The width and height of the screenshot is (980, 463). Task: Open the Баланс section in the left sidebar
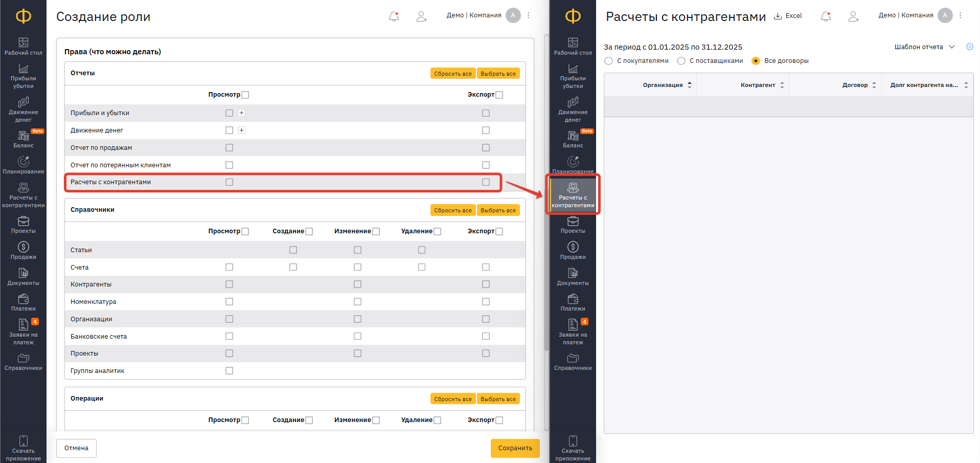click(24, 139)
